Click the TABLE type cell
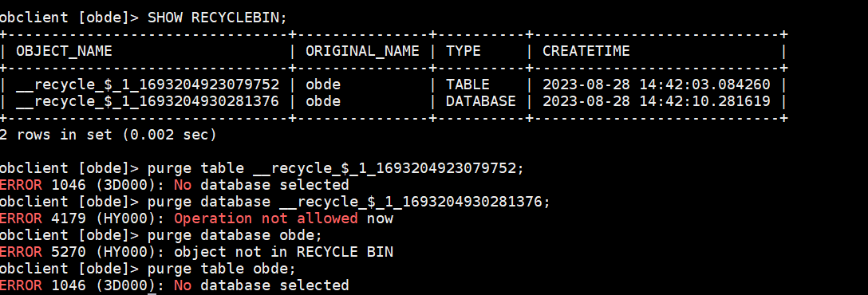This screenshot has height=295, width=868. (x=468, y=85)
